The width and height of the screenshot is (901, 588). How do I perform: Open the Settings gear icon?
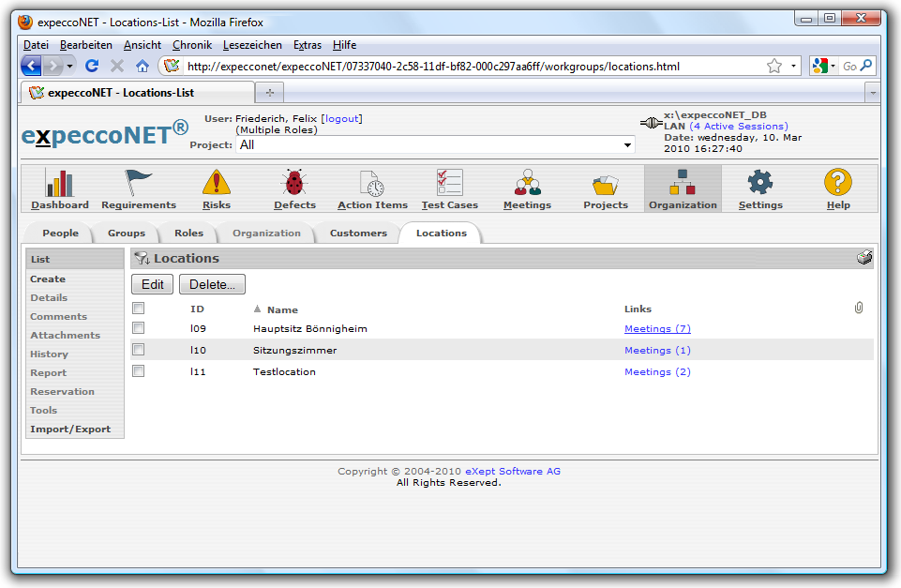[759, 183]
